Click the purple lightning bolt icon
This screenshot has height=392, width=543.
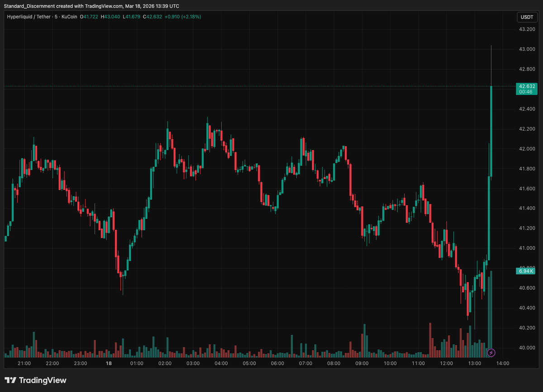pyautogui.click(x=491, y=352)
